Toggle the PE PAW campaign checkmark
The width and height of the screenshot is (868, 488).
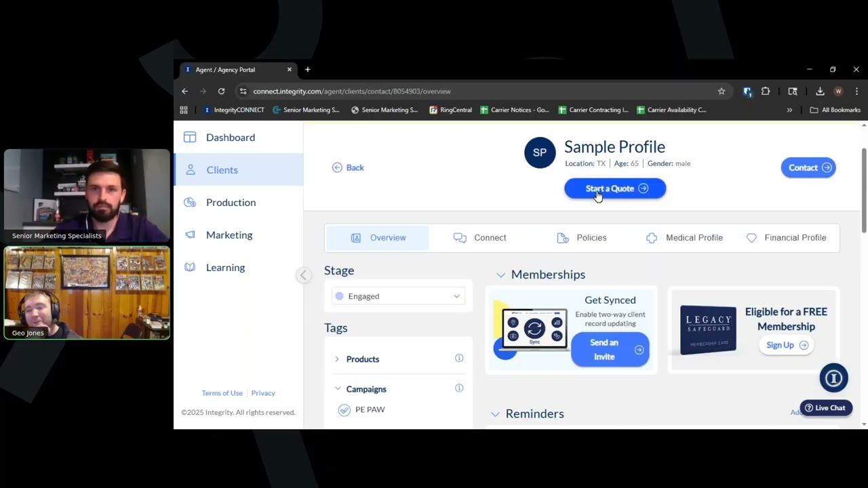[344, 410]
